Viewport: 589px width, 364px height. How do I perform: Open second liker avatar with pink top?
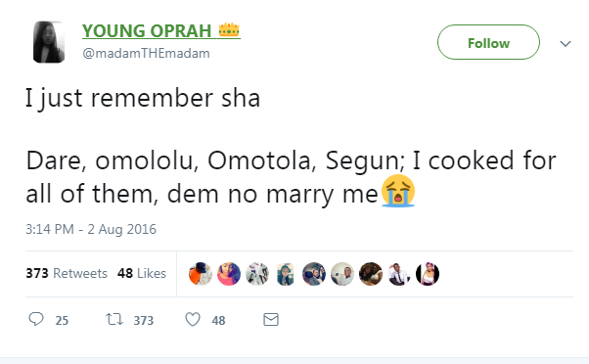point(229,274)
